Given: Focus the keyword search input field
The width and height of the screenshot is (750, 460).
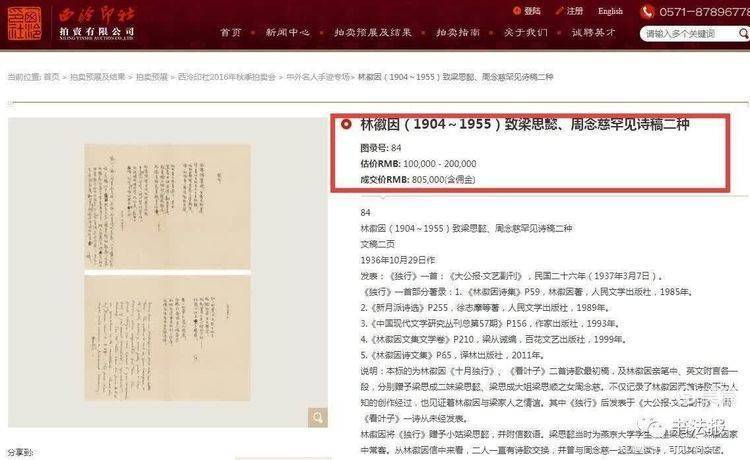Looking at the screenshot, I should coord(689,34).
